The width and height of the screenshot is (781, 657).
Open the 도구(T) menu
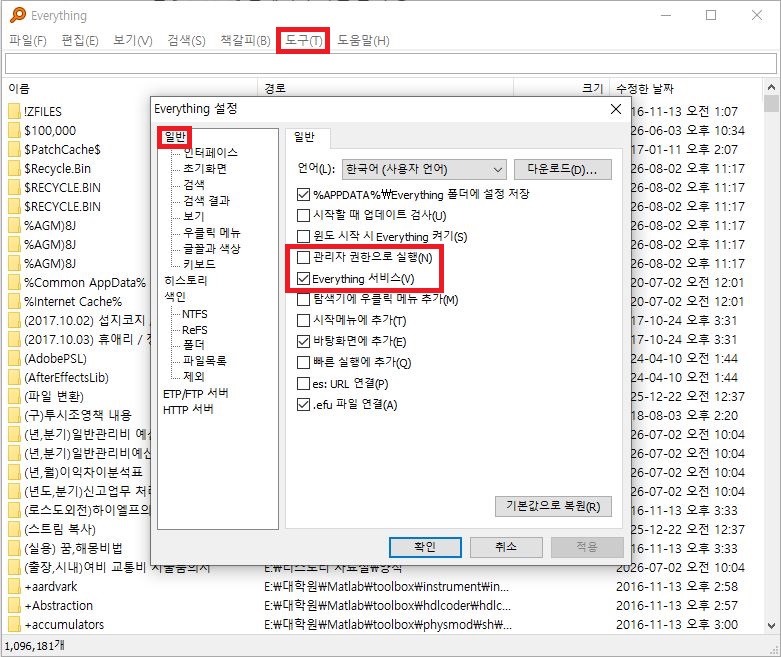pos(303,40)
